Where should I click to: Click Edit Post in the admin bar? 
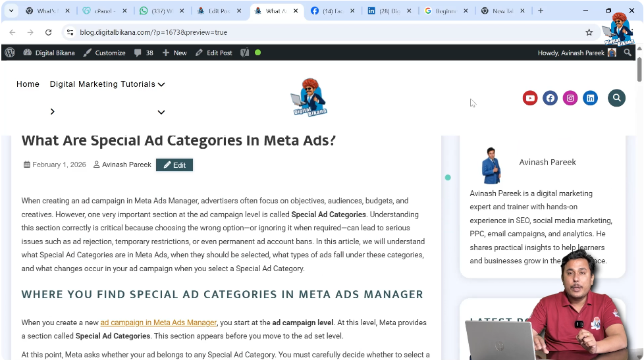pos(213,53)
